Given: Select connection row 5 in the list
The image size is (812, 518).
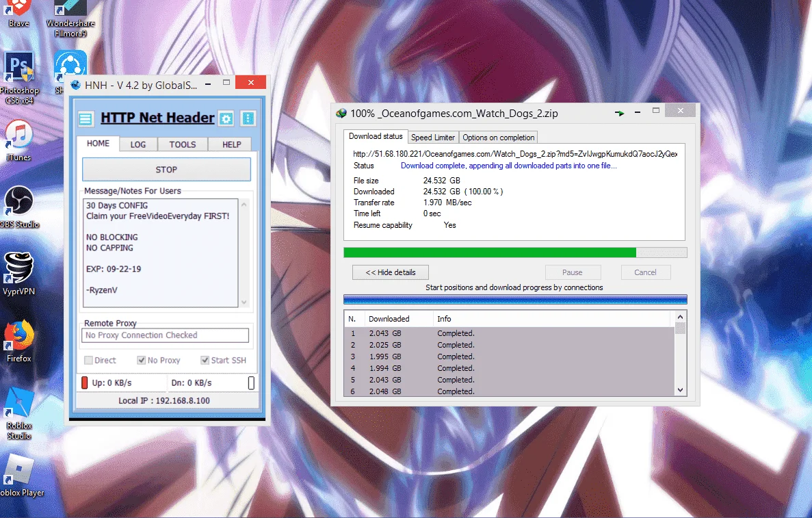Looking at the screenshot, I should [510, 380].
